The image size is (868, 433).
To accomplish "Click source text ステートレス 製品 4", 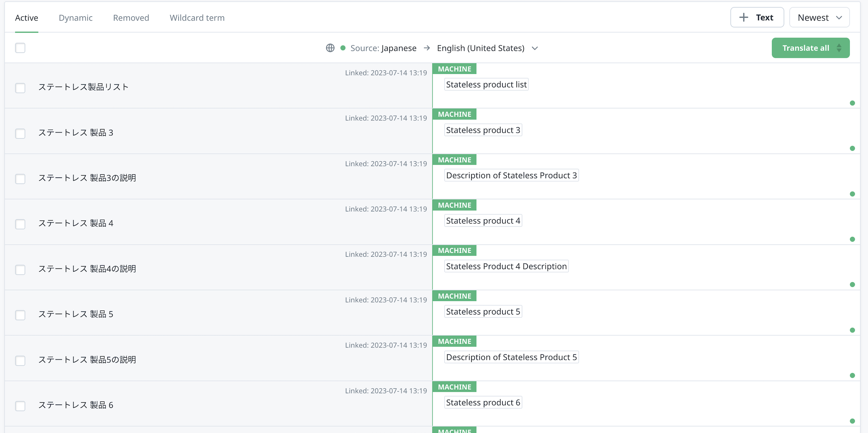I will pyautogui.click(x=76, y=223).
